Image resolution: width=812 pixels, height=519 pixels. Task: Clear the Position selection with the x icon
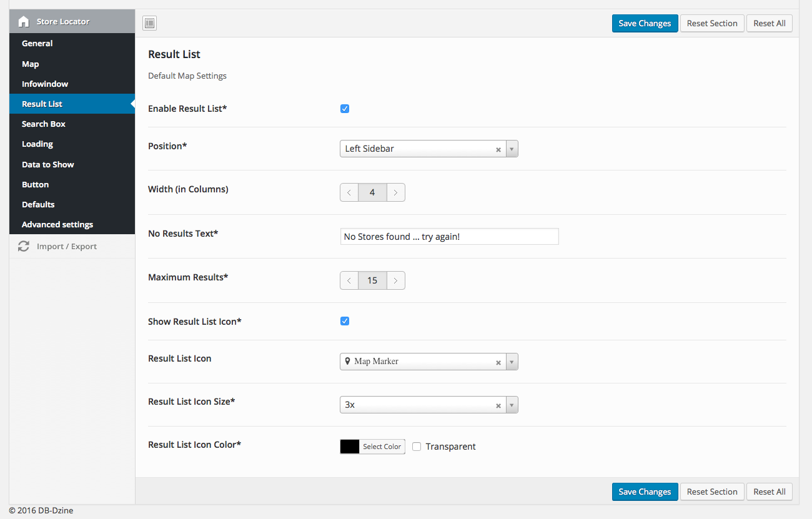click(498, 149)
